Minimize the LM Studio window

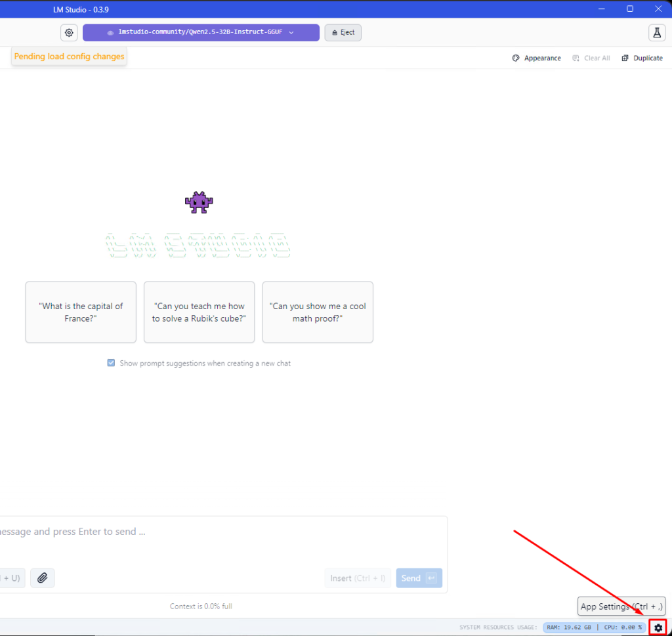(x=602, y=9)
